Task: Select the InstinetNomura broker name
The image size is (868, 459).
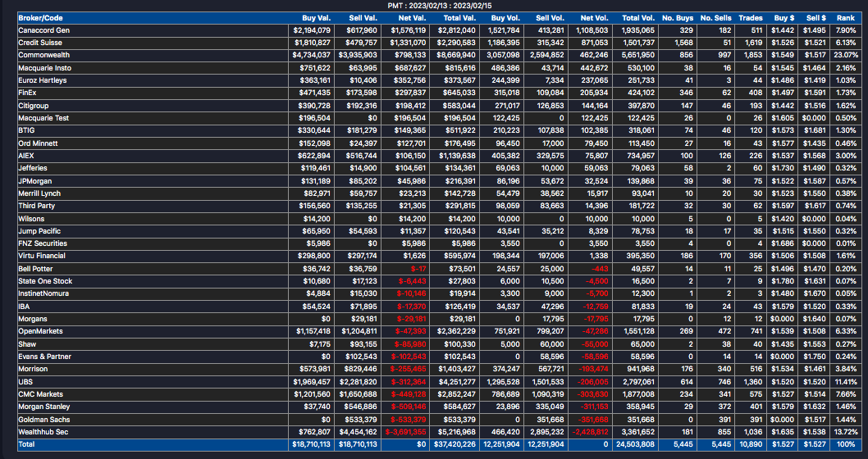Action: tap(43, 293)
